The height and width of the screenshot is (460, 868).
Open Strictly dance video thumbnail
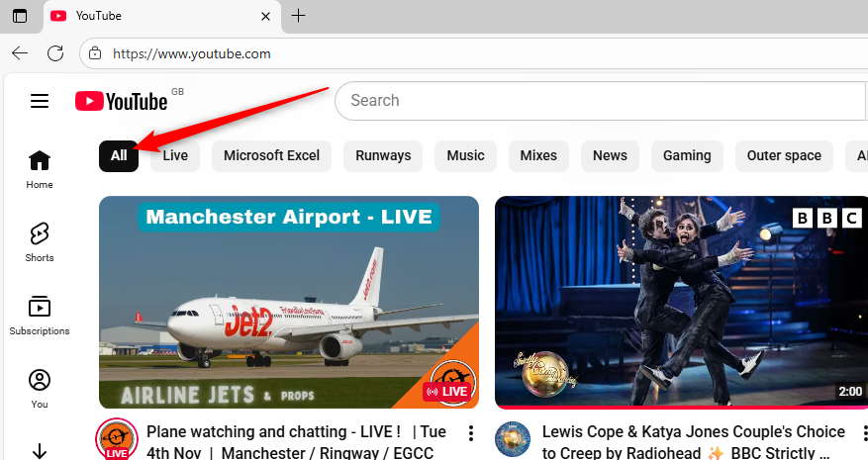tap(682, 303)
